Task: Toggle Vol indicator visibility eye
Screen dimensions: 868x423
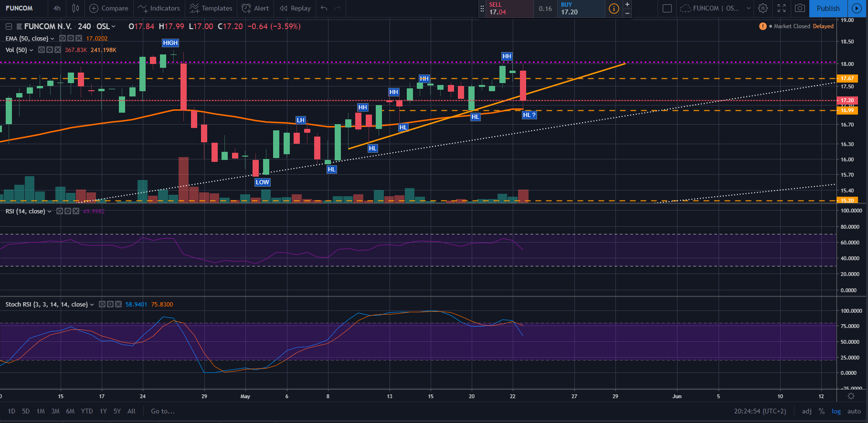Action: [x=42, y=50]
